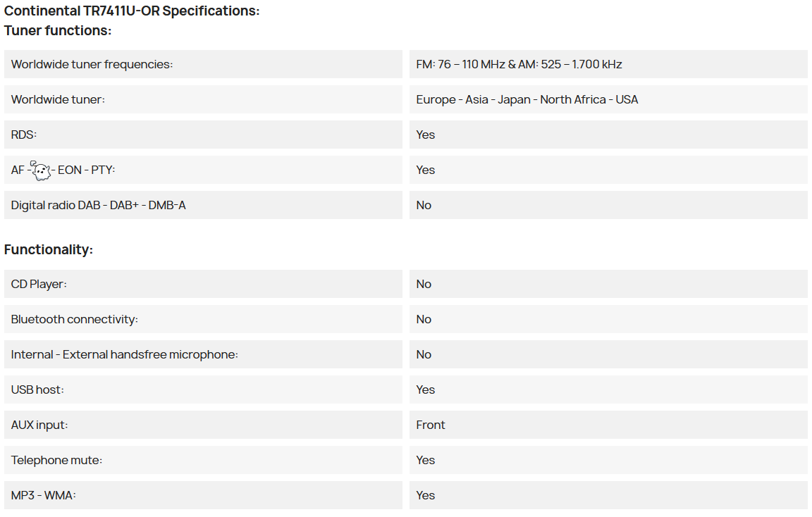This screenshot has height=517, width=812.
Task: Click the Functionality section heading
Action: (49, 249)
